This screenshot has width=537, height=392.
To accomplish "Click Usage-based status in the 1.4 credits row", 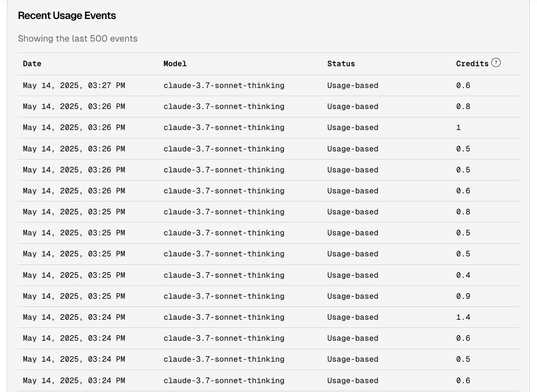I will click(352, 317).
